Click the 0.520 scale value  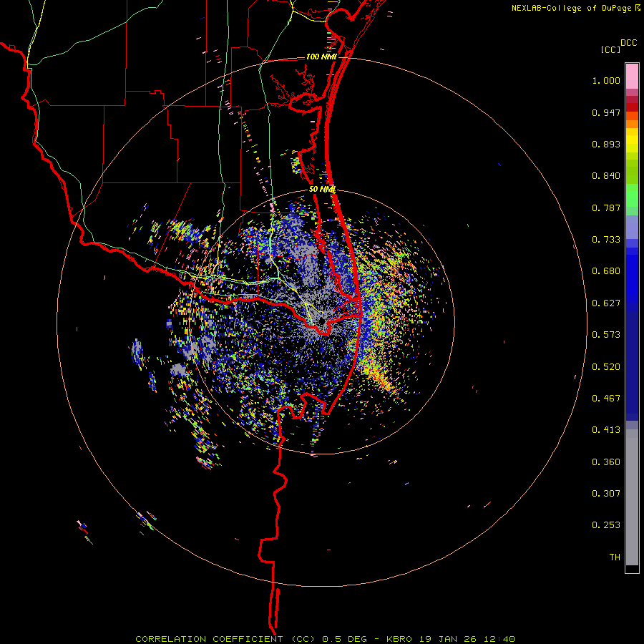point(606,367)
